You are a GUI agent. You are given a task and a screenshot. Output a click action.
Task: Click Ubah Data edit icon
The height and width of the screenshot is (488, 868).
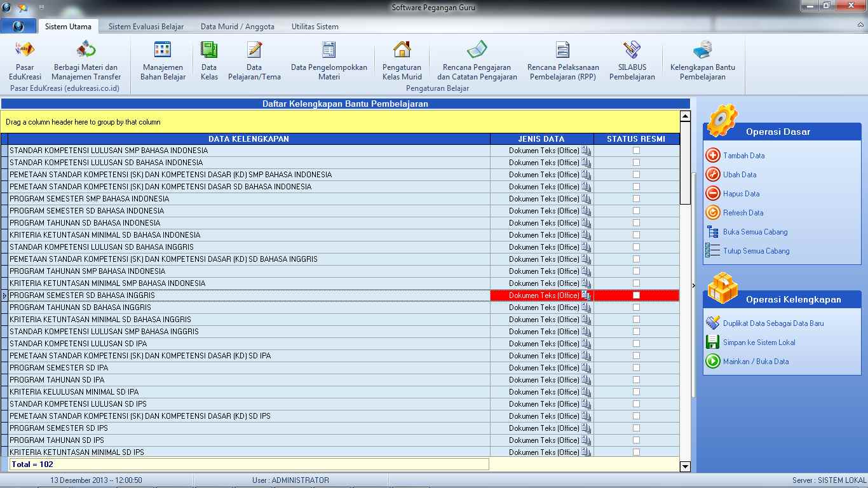point(713,175)
